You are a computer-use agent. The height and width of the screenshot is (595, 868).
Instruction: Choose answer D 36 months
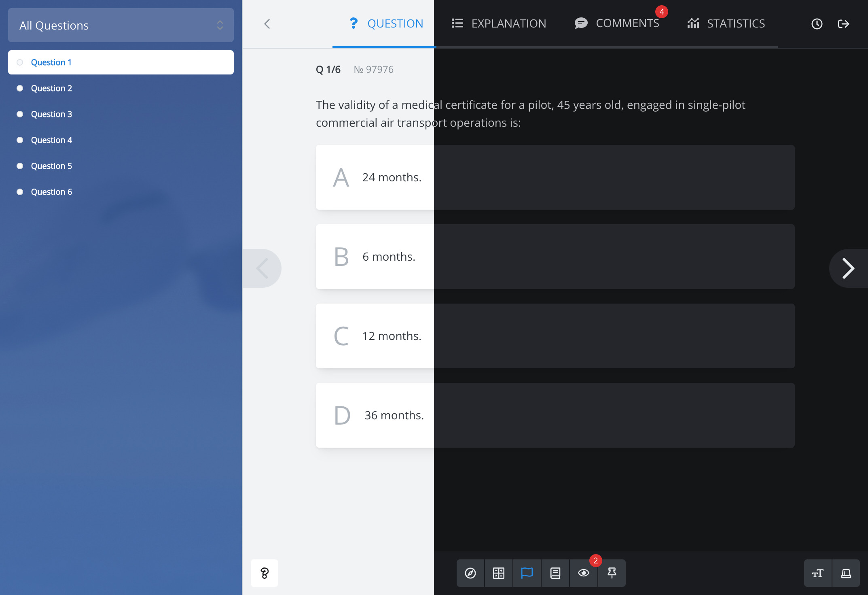pyautogui.click(x=555, y=415)
